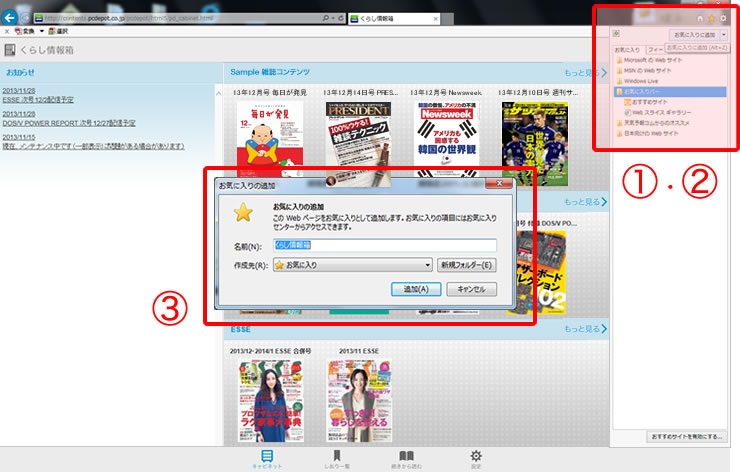Open the ESSE 次号 12/2配信予定 news link
This screenshot has width=740, height=472.
38,100
